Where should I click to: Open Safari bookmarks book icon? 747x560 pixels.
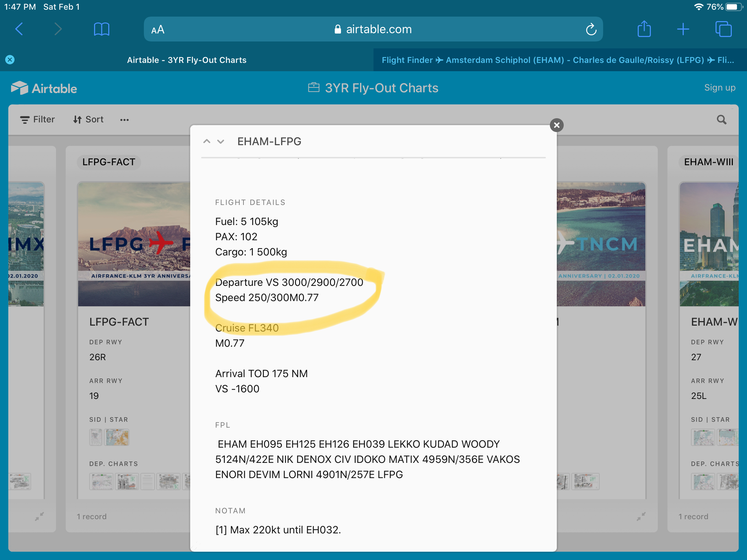click(x=101, y=29)
